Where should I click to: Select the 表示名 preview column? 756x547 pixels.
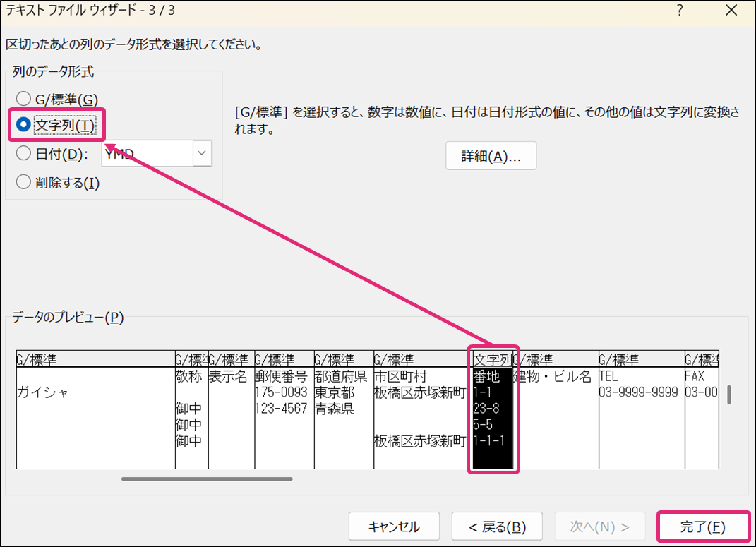pyautogui.click(x=231, y=409)
